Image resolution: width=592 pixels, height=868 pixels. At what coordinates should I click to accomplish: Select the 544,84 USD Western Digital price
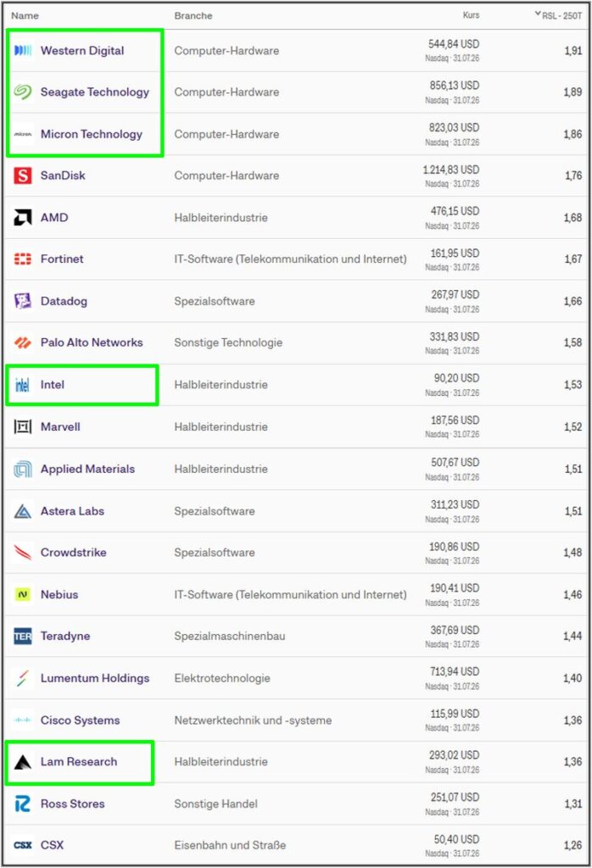tap(454, 44)
